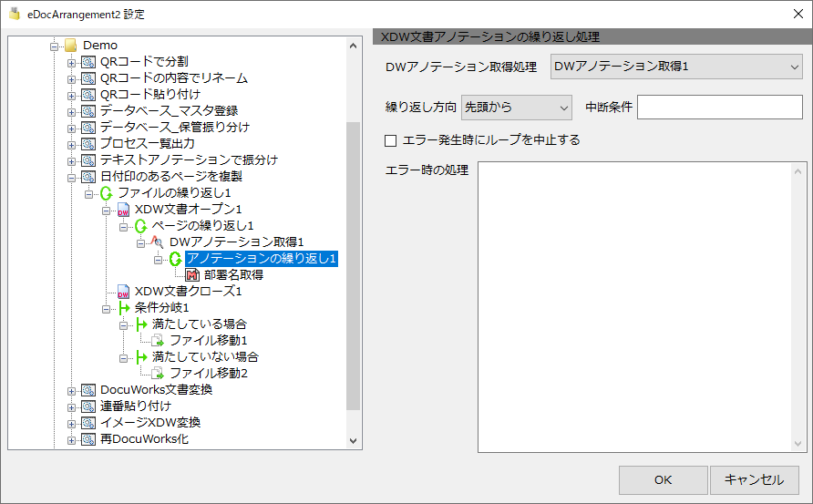Click the process icon beside データベース_マスタ登録

88,111
